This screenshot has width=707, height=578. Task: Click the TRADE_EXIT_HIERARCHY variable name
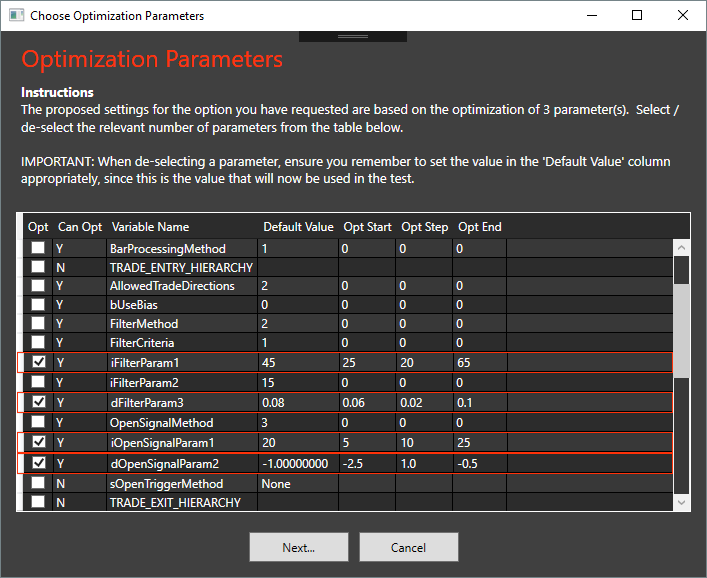(x=175, y=503)
